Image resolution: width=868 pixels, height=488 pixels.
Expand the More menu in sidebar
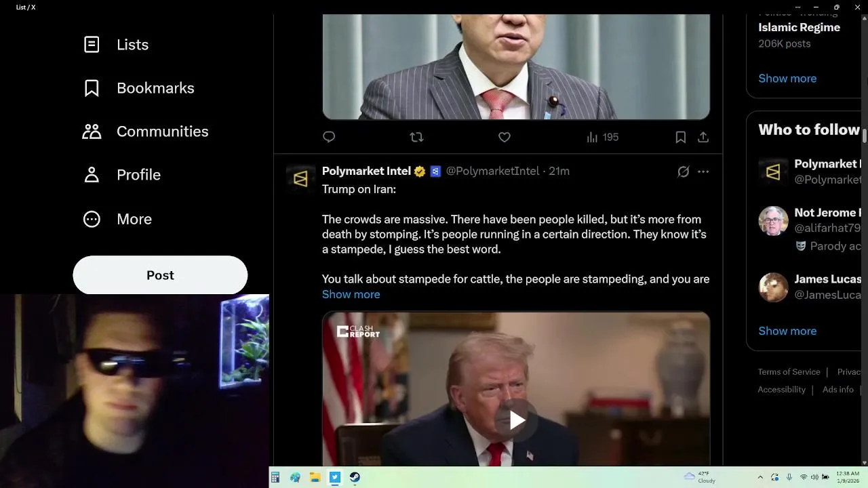[x=117, y=219]
